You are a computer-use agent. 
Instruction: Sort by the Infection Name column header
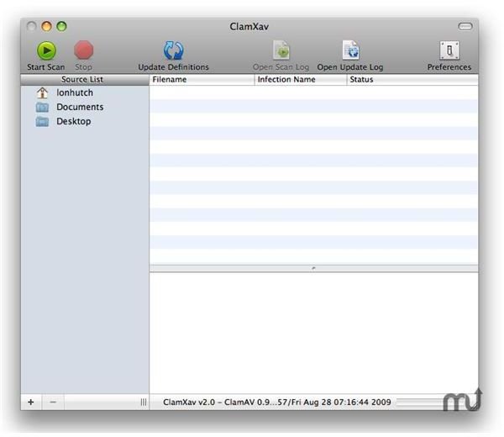[301, 80]
